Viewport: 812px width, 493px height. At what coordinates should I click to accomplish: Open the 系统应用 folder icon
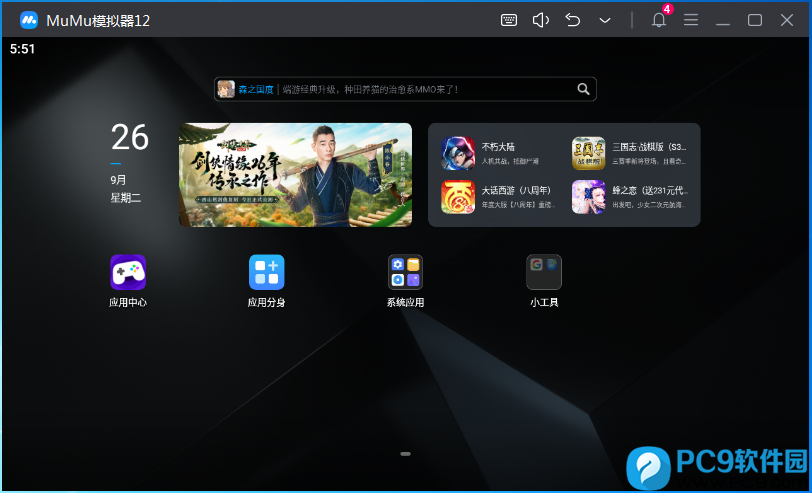[x=405, y=272]
